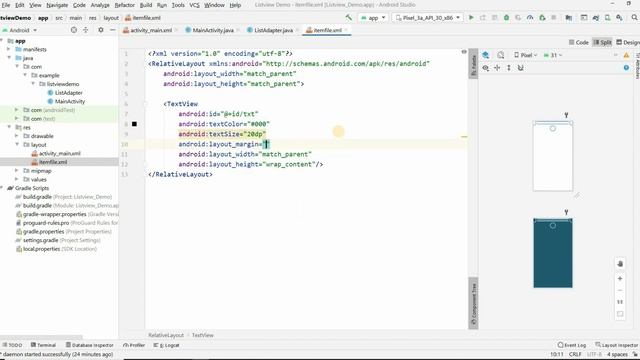Open the Layout Inspector

[616, 345]
